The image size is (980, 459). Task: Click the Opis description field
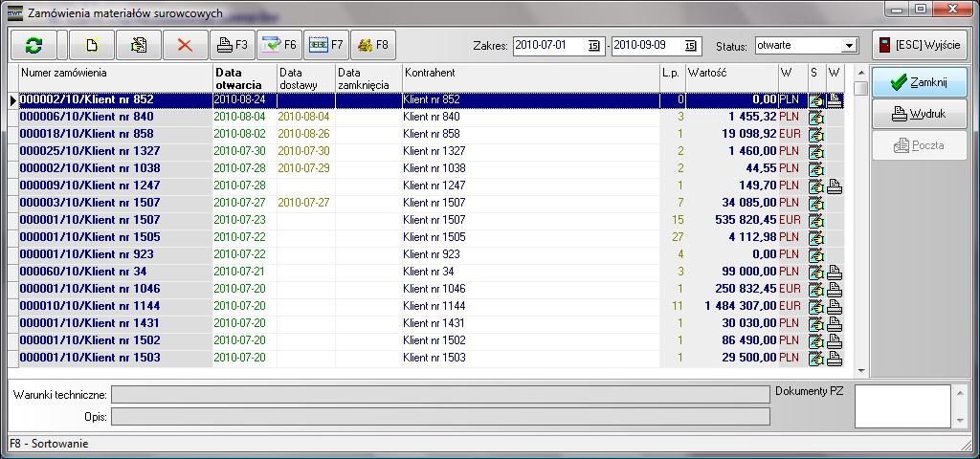click(440, 417)
